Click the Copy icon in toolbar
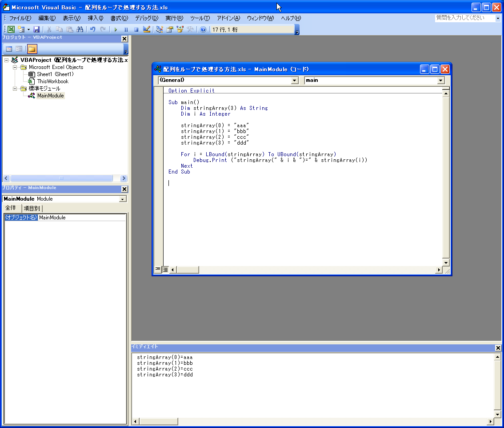Viewport: 504px width, 428px height. (x=60, y=29)
